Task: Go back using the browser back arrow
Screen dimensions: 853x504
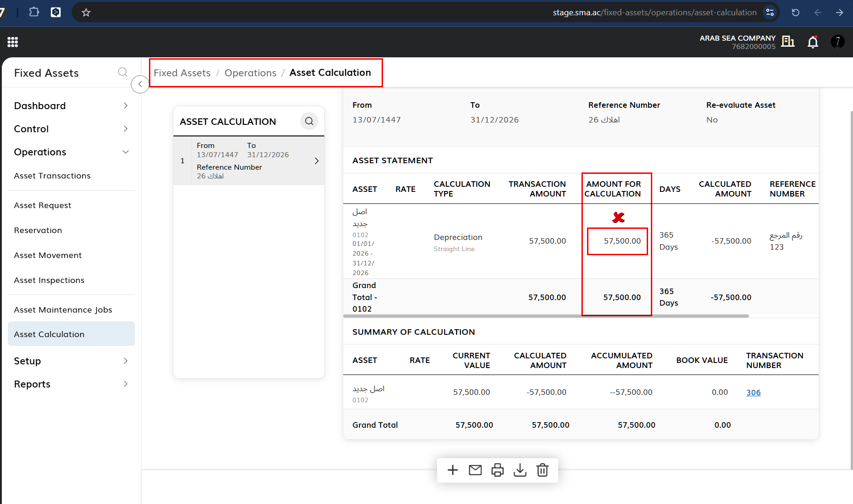Action: (x=818, y=12)
